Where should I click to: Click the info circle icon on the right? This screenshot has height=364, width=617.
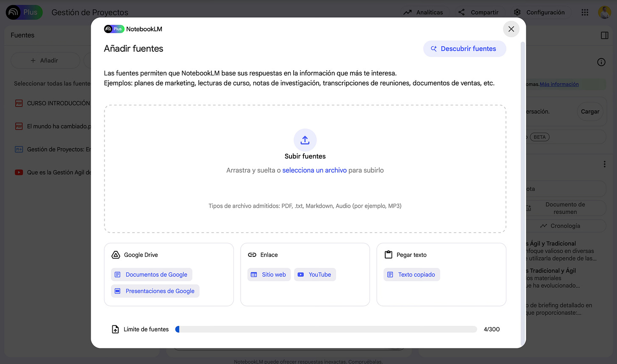[601, 62]
